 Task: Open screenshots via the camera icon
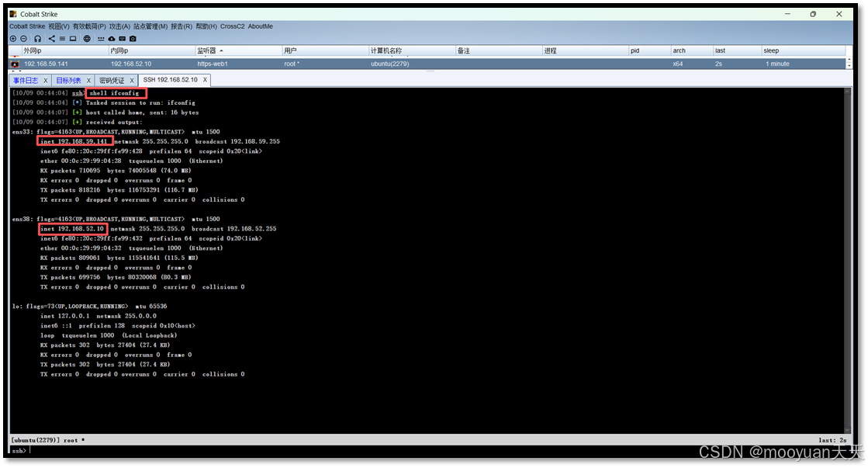click(x=133, y=39)
